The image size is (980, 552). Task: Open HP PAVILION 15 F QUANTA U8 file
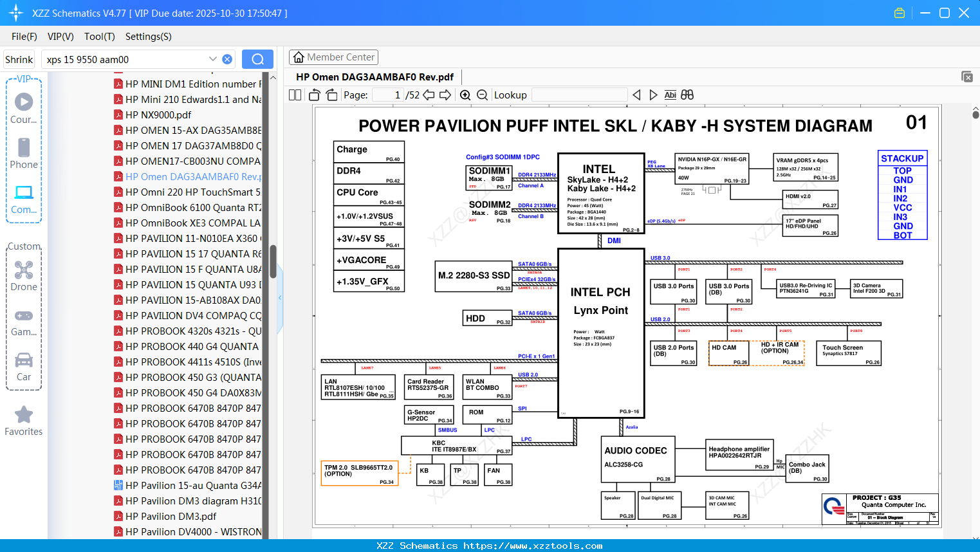click(187, 269)
